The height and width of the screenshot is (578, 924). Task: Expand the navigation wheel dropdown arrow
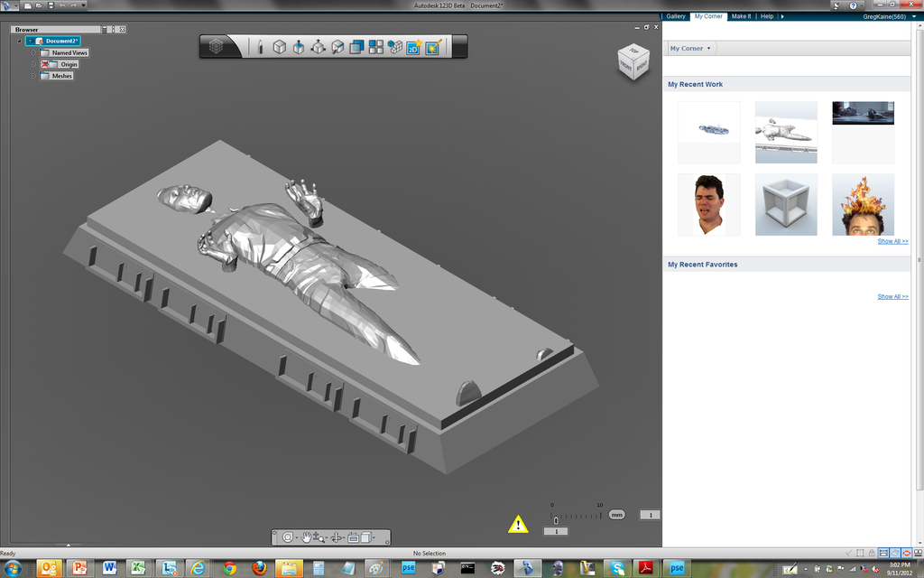pyautogui.click(x=296, y=538)
